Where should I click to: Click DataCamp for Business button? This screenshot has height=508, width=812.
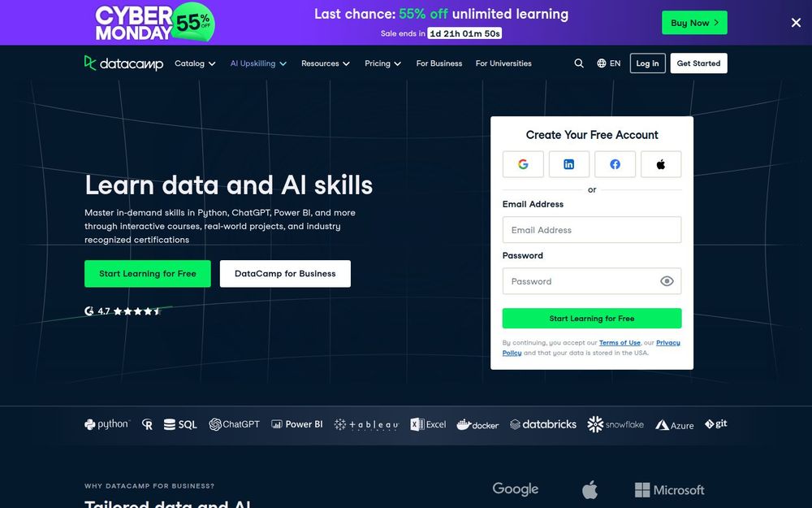coord(285,274)
